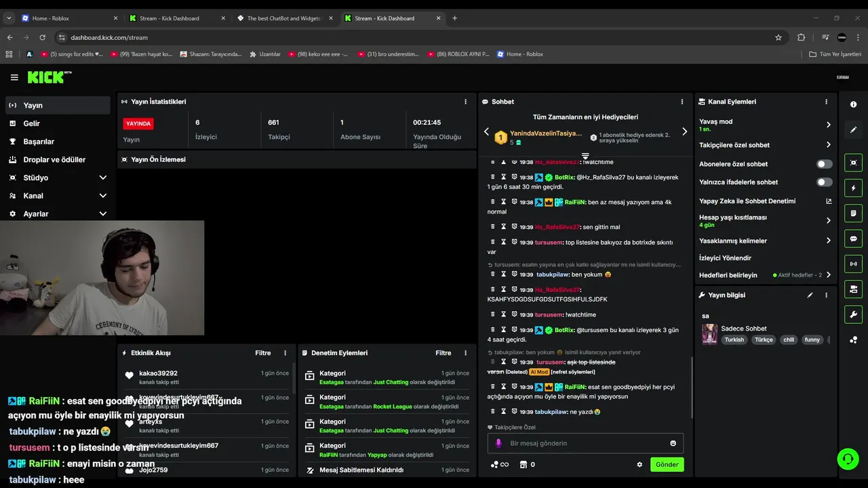Toggle the wrench stream info icon in right rail
The image size is (868, 488).
pyautogui.click(x=853, y=314)
